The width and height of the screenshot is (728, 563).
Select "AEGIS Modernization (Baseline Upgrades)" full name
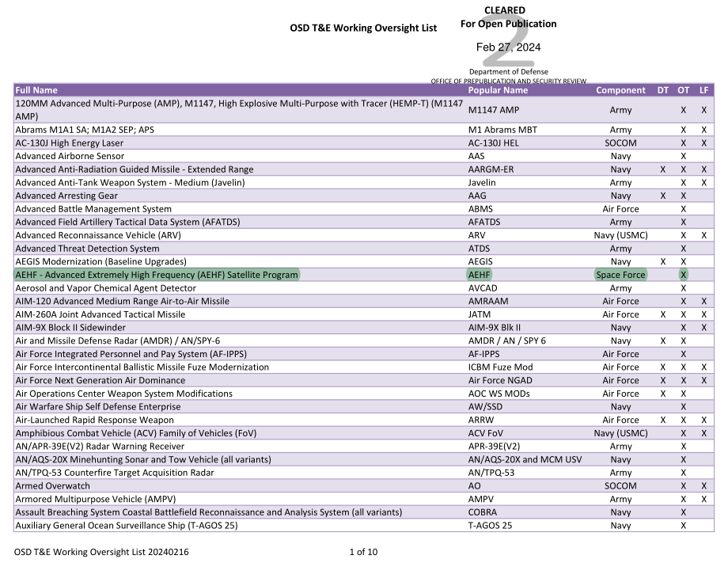point(100,261)
